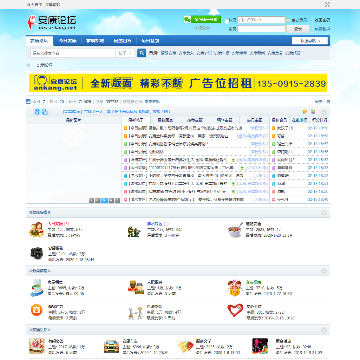Select the second blue navigation bar tab
The width and height of the screenshot is (360, 360).
coord(68,41)
